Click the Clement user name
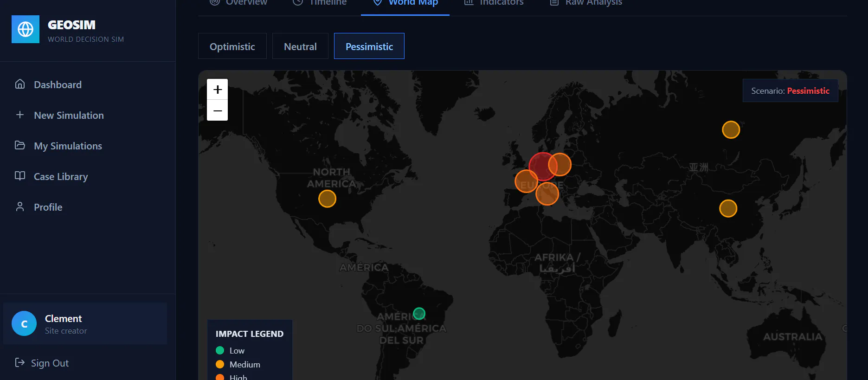868x380 pixels. click(x=63, y=319)
